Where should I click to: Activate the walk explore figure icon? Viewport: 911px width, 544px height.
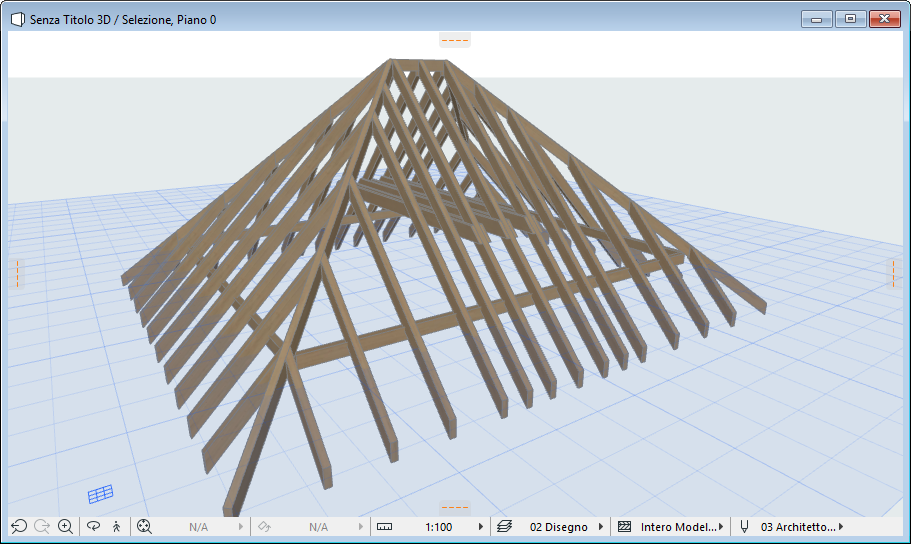coord(116,526)
